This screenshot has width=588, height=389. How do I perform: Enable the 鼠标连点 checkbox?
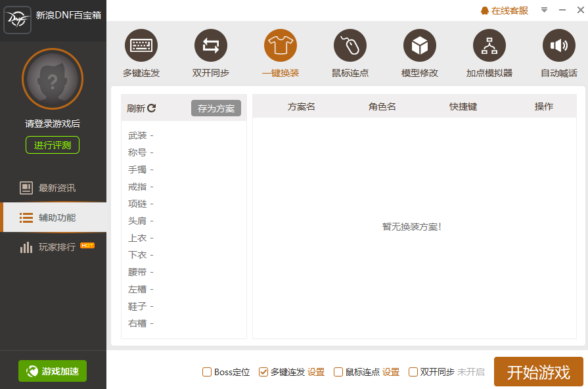pyautogui.click(x=338, y=372)
